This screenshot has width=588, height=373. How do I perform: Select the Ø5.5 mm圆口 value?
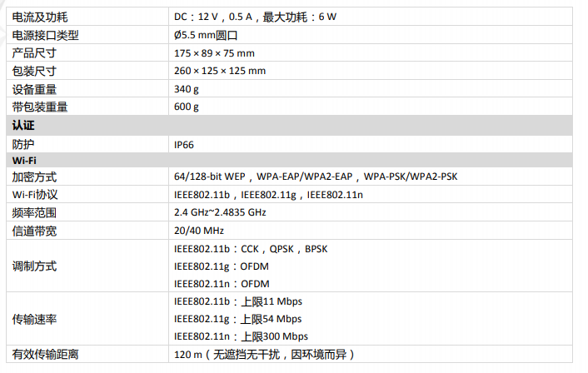206,35
